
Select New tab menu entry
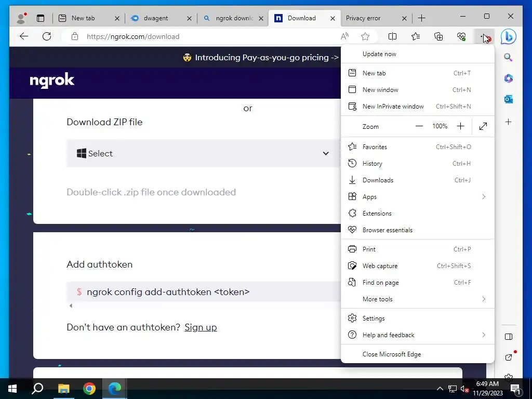point(417,73)
